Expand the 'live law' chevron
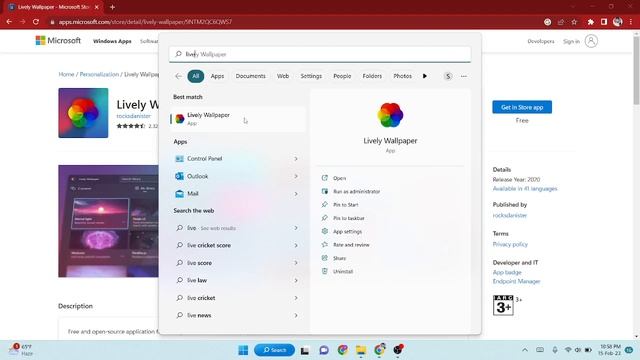640x360 pixels. 296,280
